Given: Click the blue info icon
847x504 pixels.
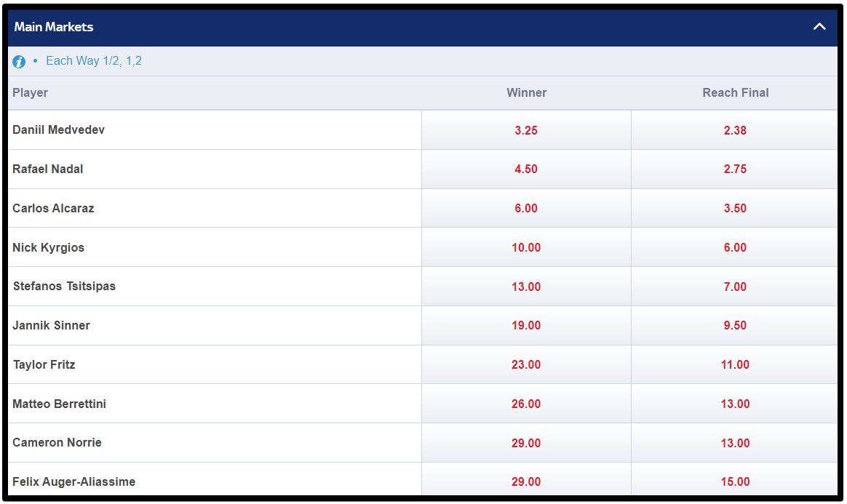Looking at the screenshot, I should [x=19, y=62].
